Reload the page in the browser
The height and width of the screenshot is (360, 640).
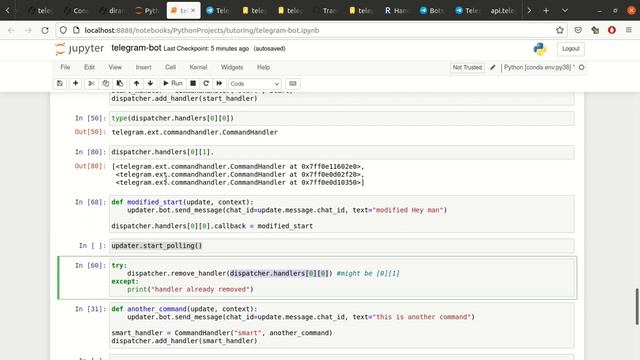(45, 30)
